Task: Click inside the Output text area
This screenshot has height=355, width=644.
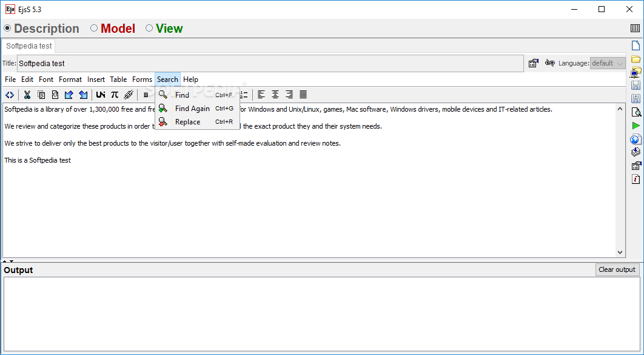Action: click(x=321, y=314)
